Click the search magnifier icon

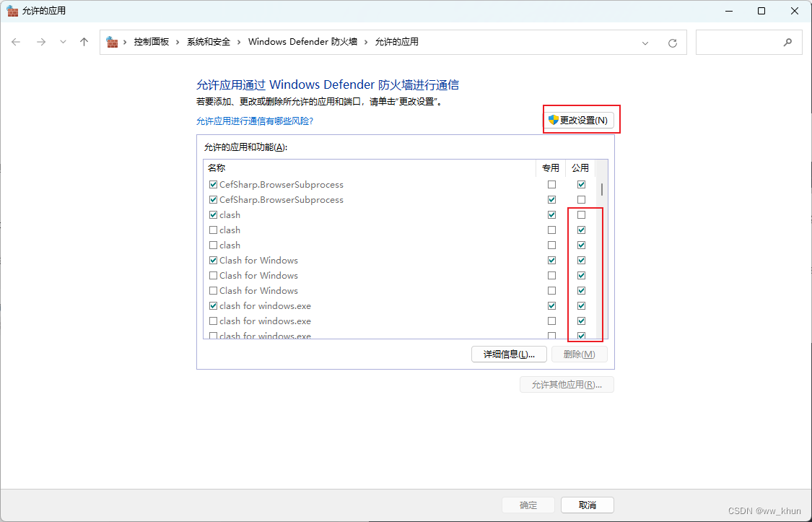(x=787, y=43)
